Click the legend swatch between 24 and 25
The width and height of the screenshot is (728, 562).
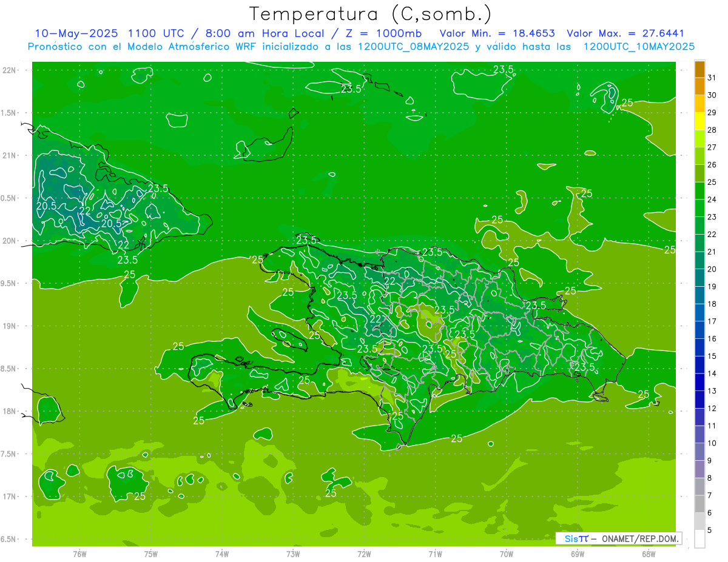[699, 190]
